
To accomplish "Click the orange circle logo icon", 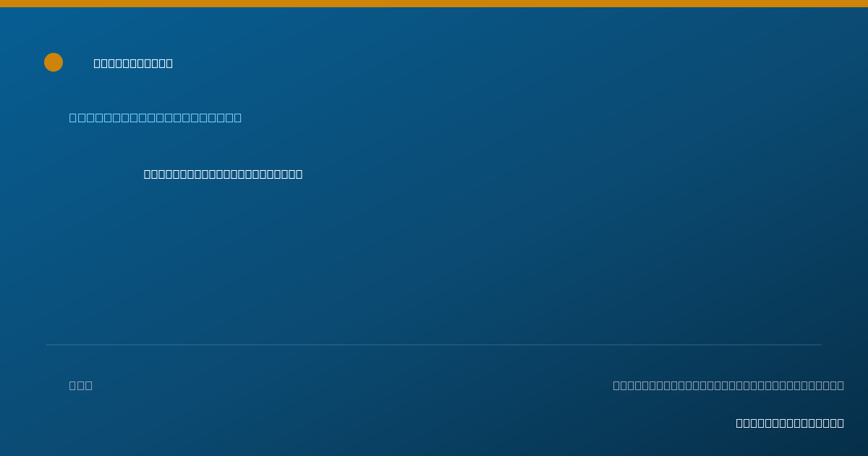I will coord(54,62).
